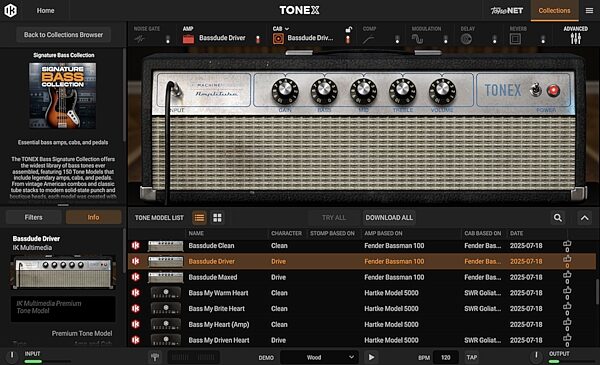The image size is (600, 365).
Task: Click the red amp icon for Bassdude Driver
Action: [188, 39]
